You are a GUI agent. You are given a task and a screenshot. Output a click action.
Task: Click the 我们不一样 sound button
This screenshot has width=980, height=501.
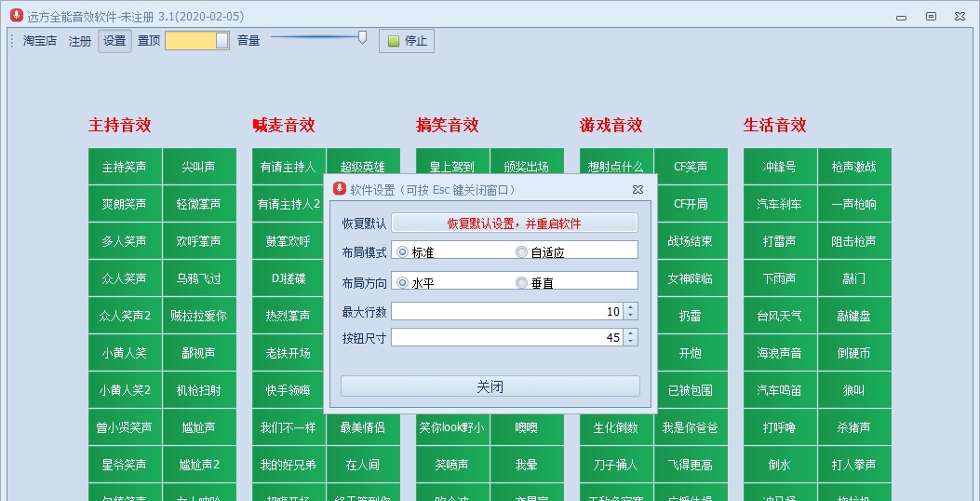289,427
